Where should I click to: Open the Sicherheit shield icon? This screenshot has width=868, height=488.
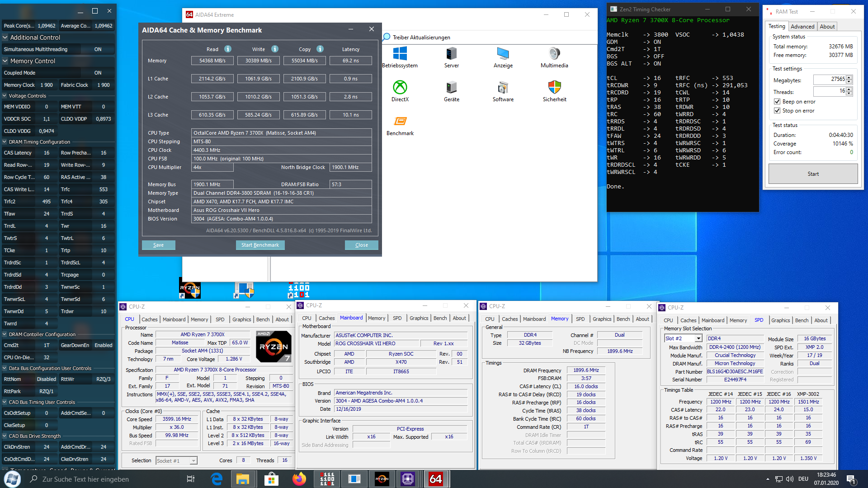pos(554,87)
